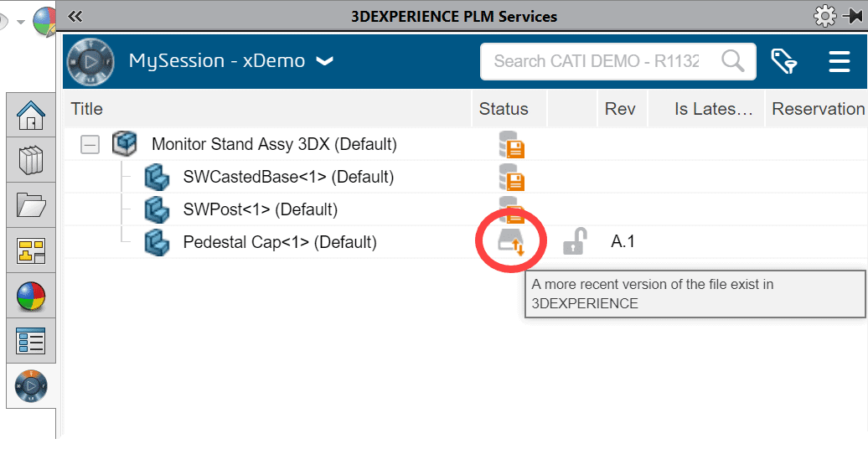Click the pin icon to dock panel

coord(853,16)
